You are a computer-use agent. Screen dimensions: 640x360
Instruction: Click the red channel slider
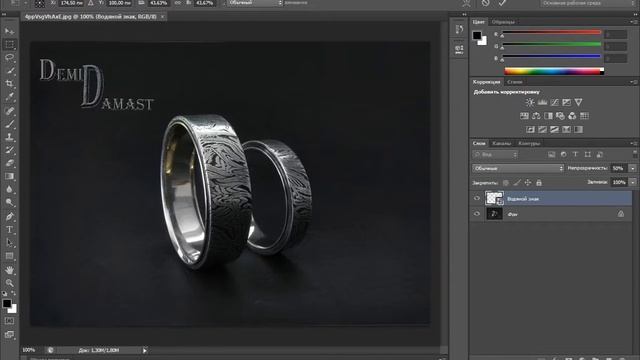(x=551, y=33)
